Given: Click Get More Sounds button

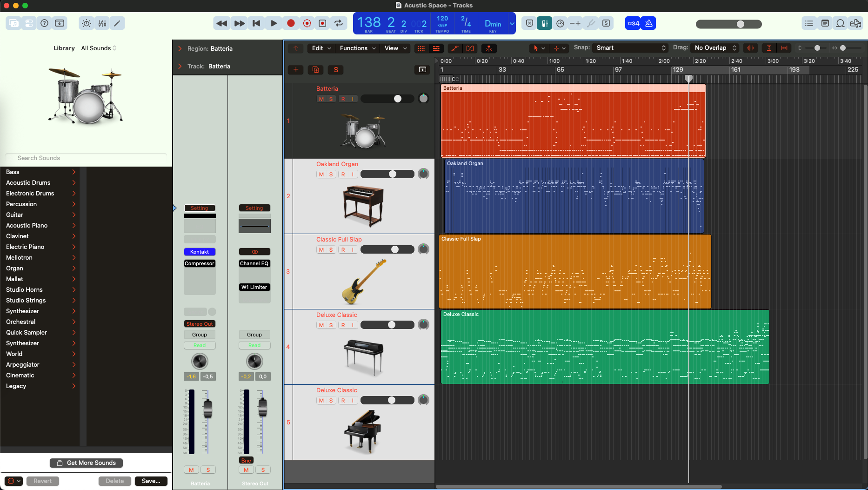Looking at the screenshot, I should [86, 463].
